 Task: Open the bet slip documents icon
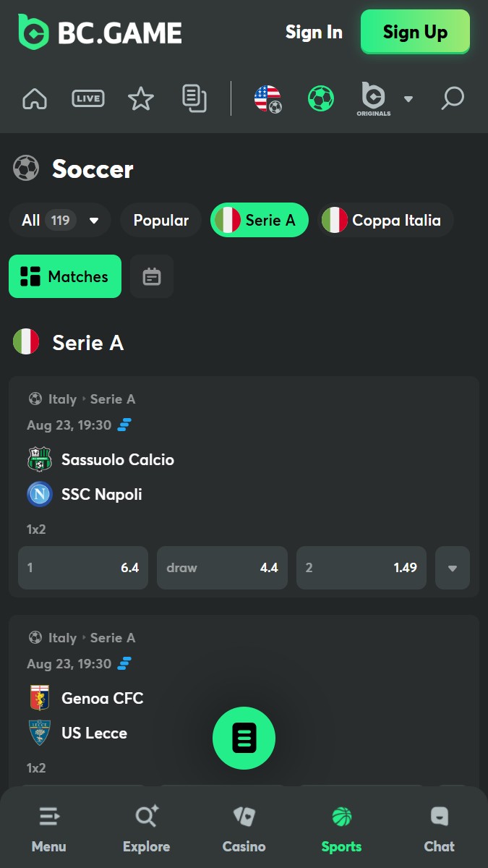194,98
